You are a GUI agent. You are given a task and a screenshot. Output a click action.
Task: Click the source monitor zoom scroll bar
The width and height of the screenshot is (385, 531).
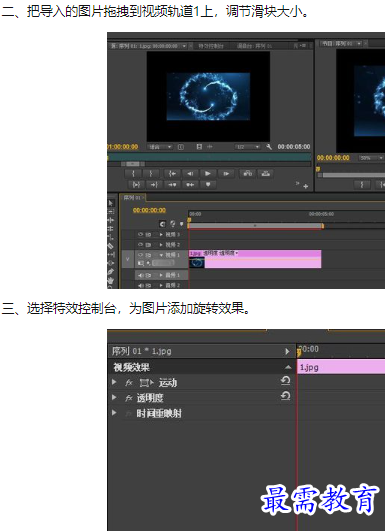tap(133, 164)
